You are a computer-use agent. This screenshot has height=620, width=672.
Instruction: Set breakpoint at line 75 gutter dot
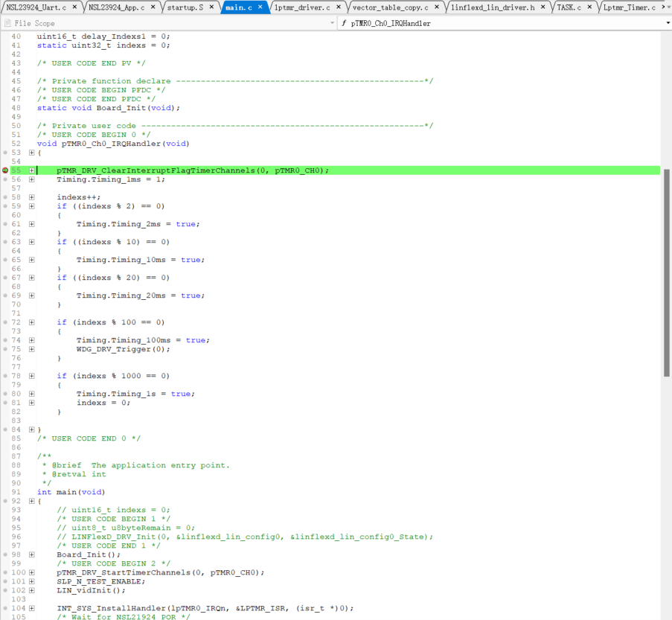point(5,349)
